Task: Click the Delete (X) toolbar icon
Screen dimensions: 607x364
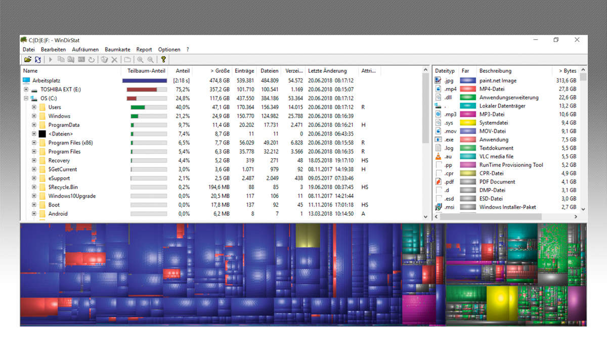Action: click(114, 60)
